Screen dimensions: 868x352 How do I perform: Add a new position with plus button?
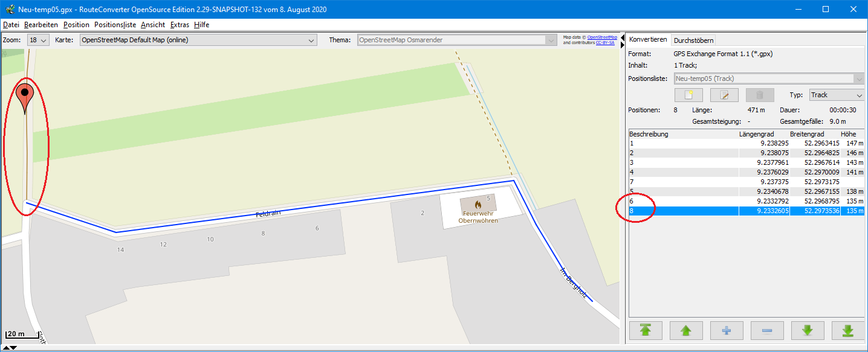coord(727,330)
